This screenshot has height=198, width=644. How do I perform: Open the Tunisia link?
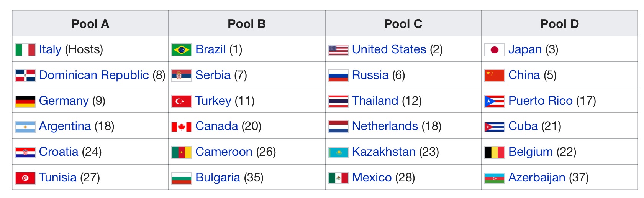pos(58,177)
